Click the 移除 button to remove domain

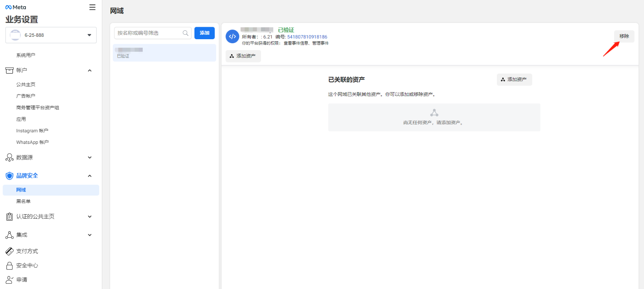tap(624, 36)
